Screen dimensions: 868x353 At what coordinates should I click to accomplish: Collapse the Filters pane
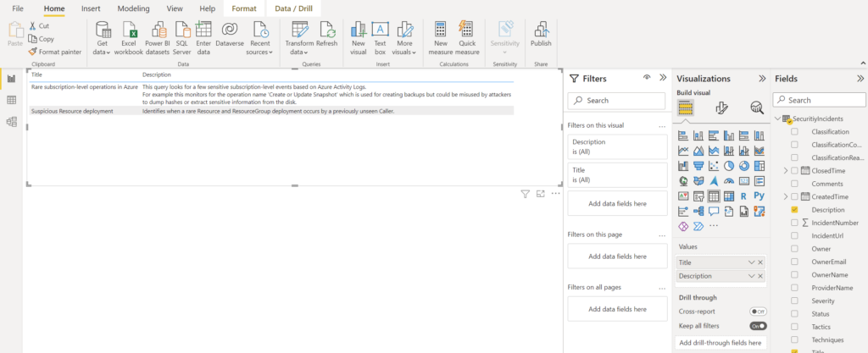[x=663, y=78]
